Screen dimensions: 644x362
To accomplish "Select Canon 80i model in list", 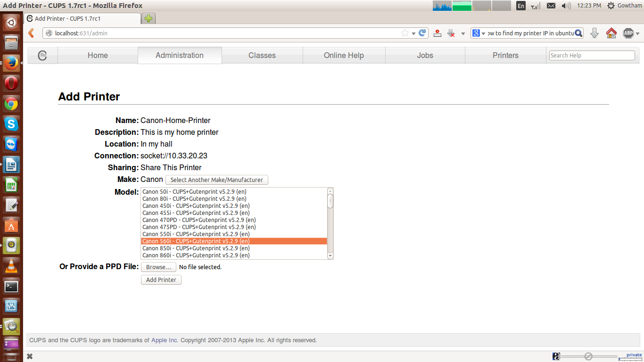I will coord(234,198).
